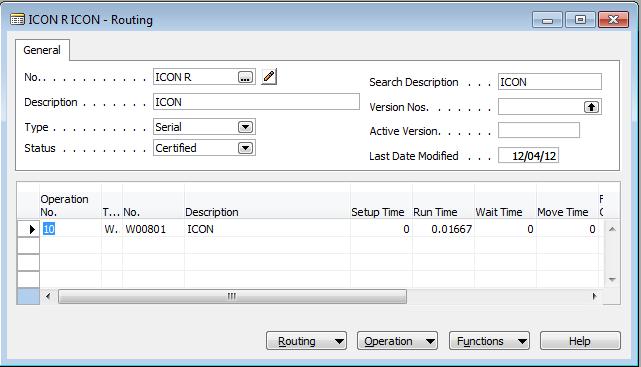Click the Wait Time cell with 0
This screenshot has height=367, width=641.
505,229
